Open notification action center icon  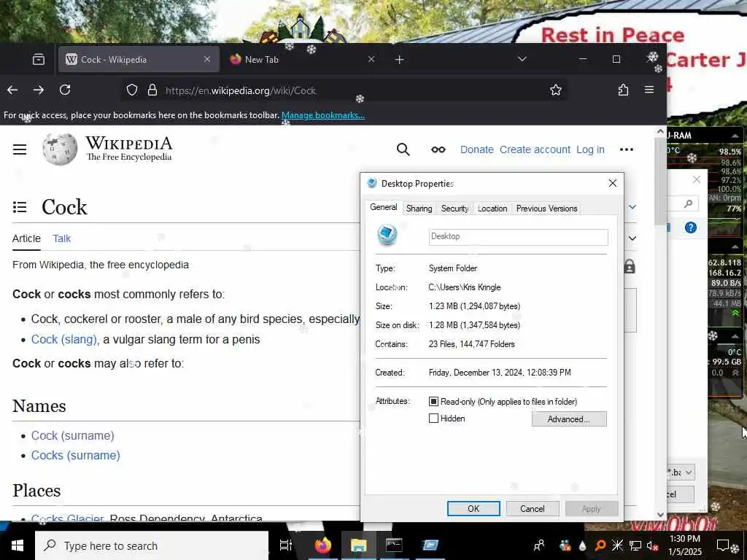tap(723, 545)
